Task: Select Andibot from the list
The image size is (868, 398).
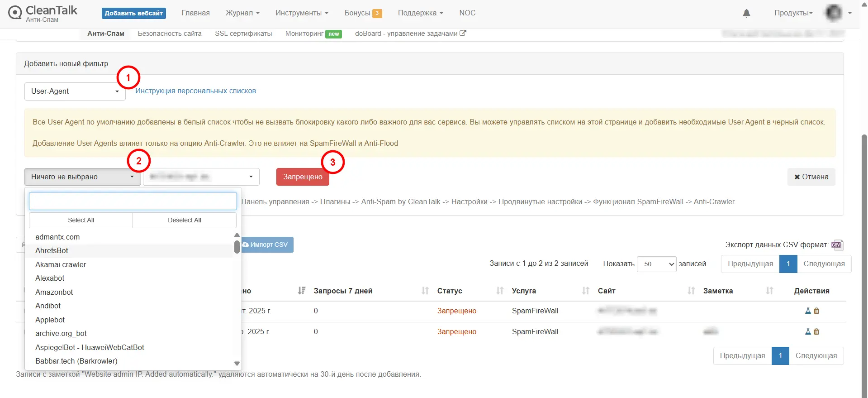Action: coord(48,306)
